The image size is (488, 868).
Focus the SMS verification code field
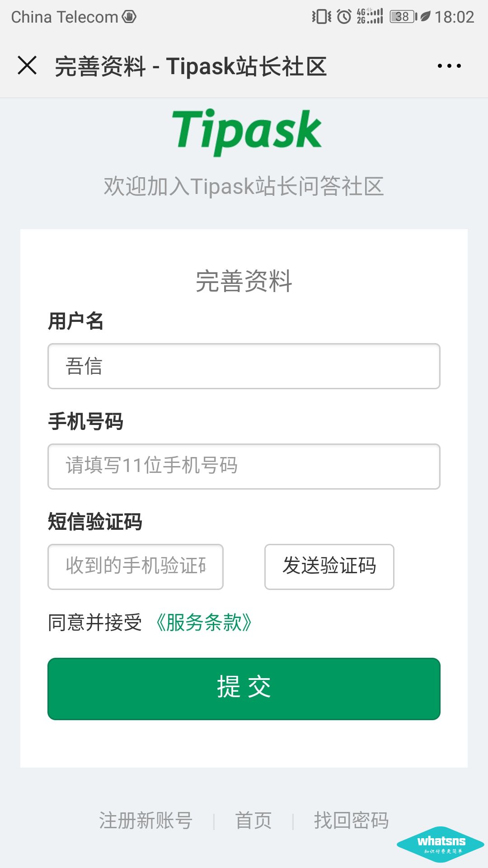(136, 566)
